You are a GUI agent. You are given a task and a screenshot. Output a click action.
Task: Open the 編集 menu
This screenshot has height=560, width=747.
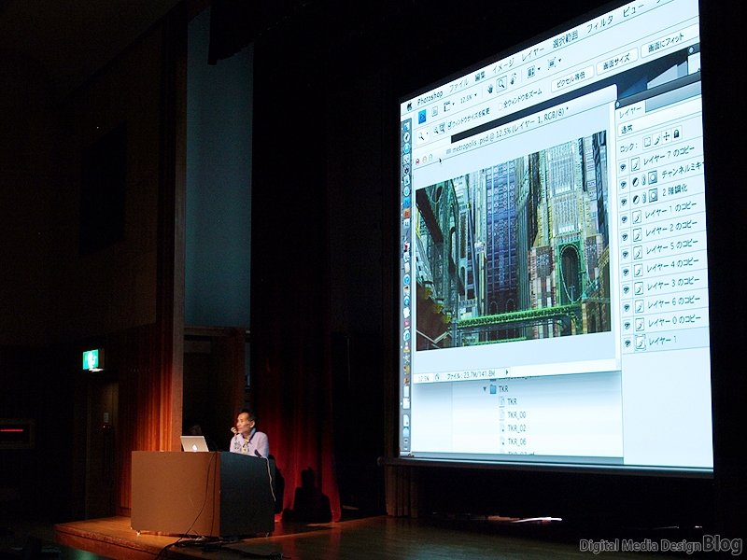click(480, 77)
